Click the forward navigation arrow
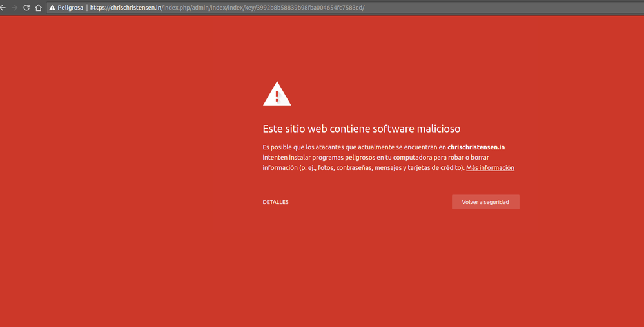The image size is (644, 327). point(14,8)
